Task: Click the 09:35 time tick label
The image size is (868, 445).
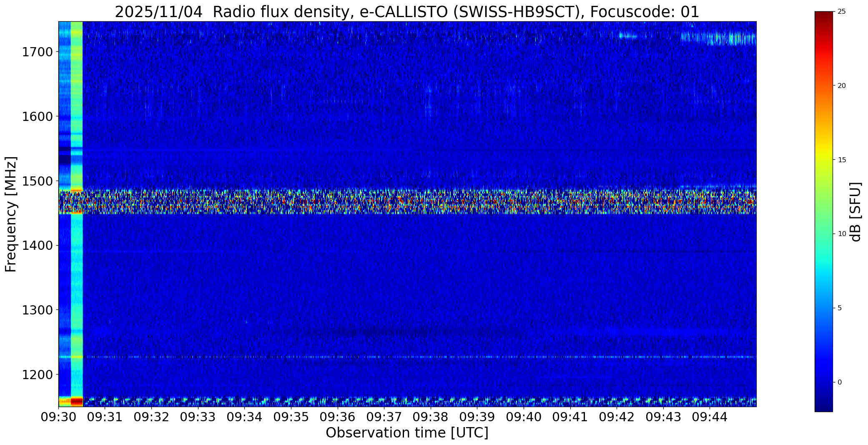Action: (x=291, y=417)
